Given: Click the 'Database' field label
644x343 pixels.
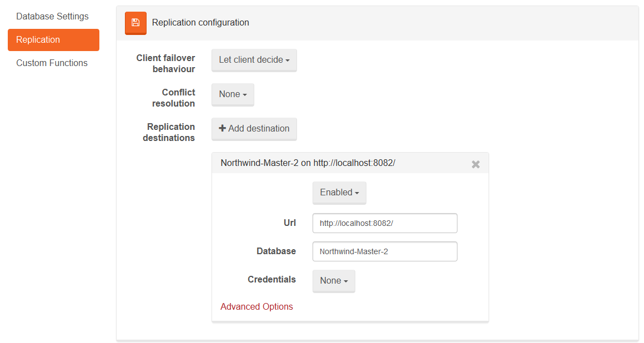Looking at the screenshot, I should pyautogui.click(x=276, y=251).
